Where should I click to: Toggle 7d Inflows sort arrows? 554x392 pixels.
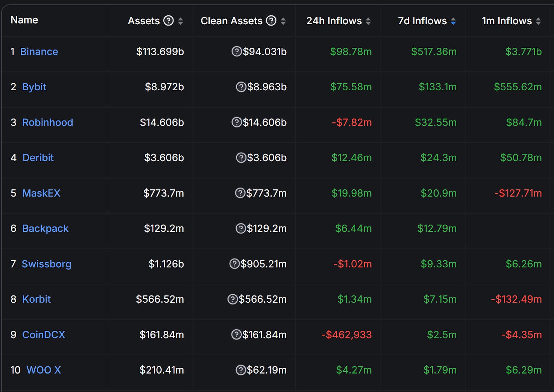(x=453, y=21)
